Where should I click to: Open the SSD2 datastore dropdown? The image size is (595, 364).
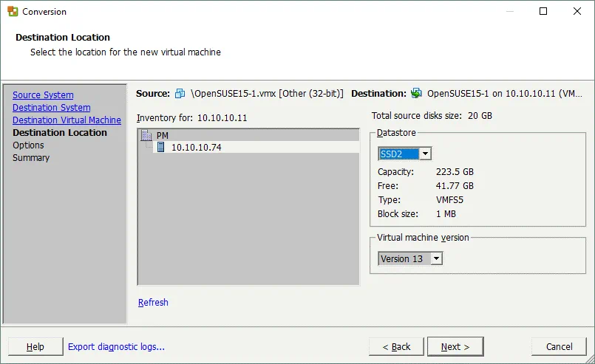[x=425, y=154]
